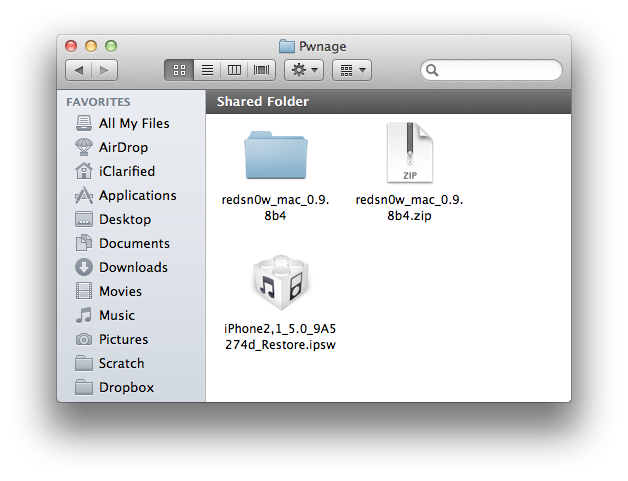This screenshot has height=481, width=628.
Task: Switch to Cover Flow view
Action: tap(262, 70)
